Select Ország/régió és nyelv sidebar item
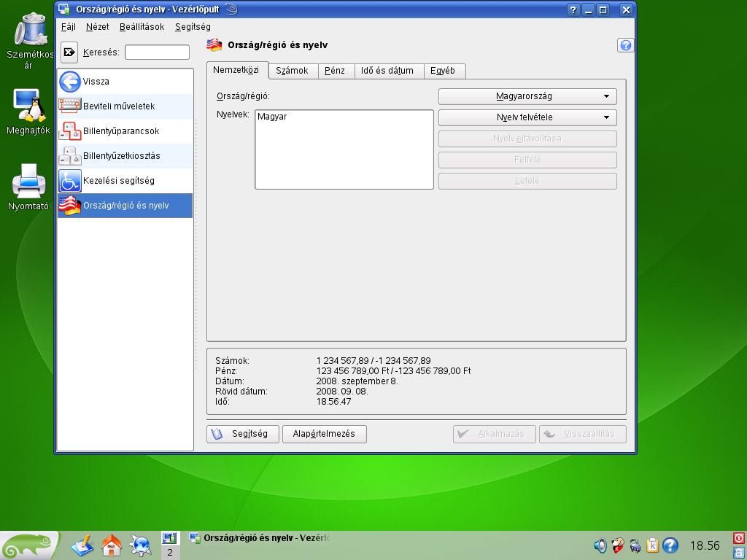Screen dimensions: 747x560 [125, 205]
